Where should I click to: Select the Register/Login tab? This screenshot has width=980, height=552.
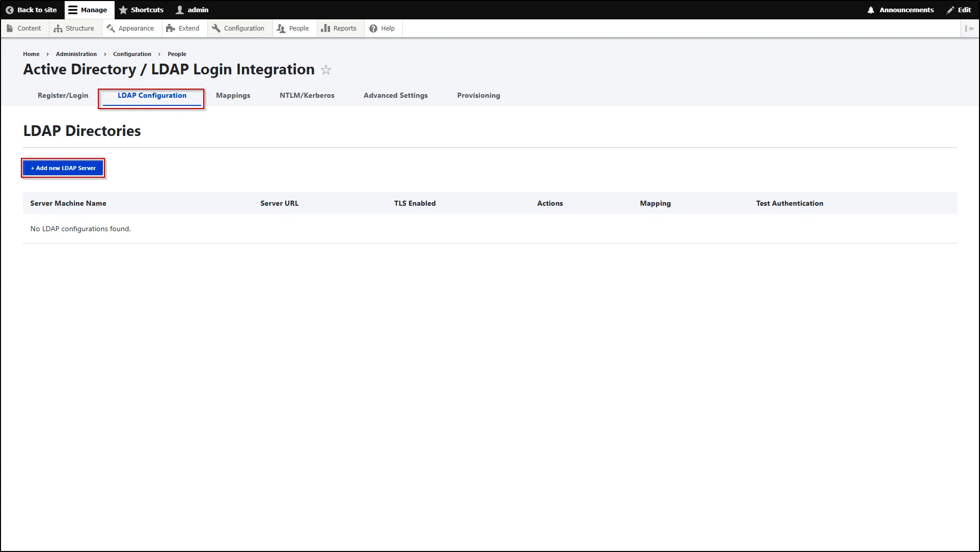pyautogui.click(x=63, y=95)
